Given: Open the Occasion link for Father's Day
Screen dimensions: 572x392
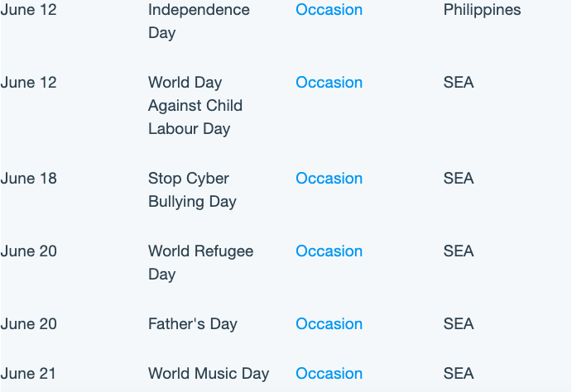Looking at the screenshot, I should (329, 324).
